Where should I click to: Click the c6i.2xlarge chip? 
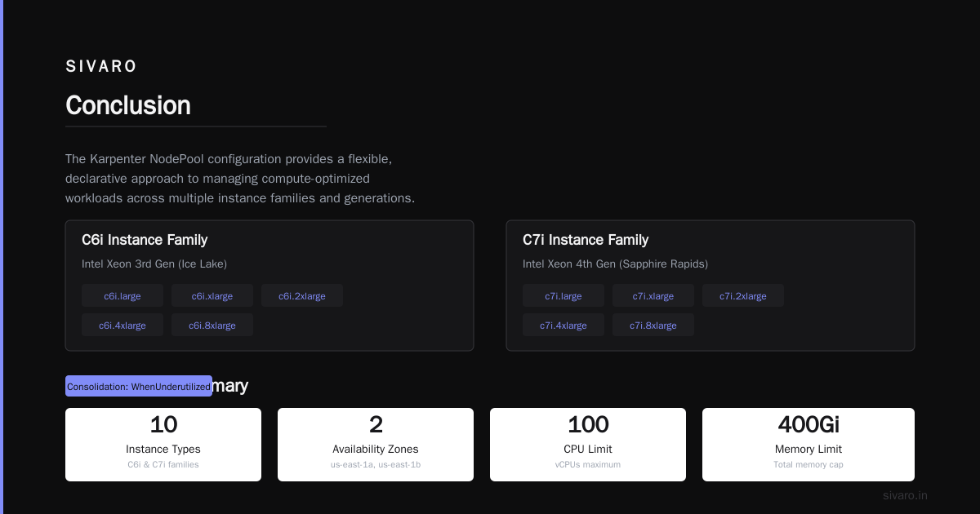(x=302, y=296)
